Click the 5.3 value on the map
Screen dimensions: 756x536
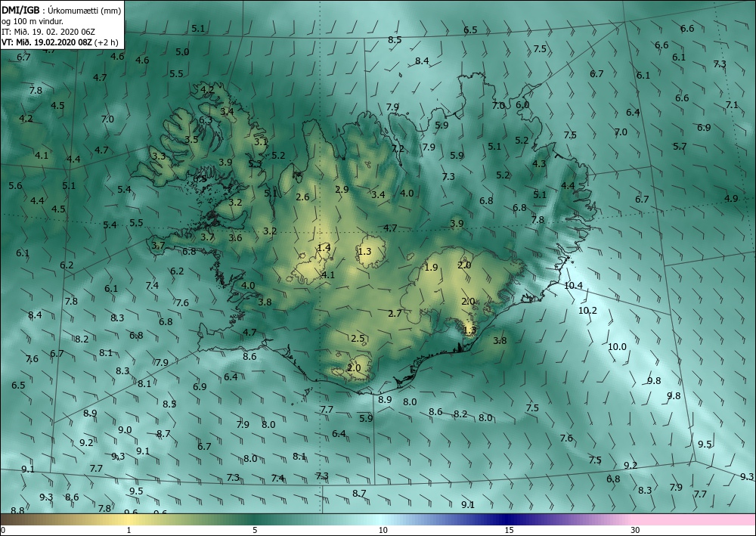[x=255, y=164]
